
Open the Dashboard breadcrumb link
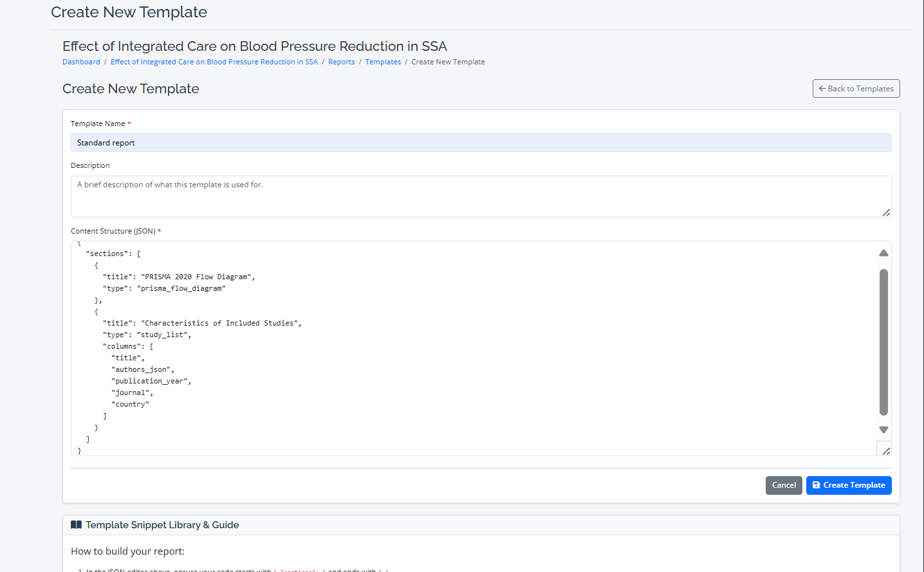[81, 62]
